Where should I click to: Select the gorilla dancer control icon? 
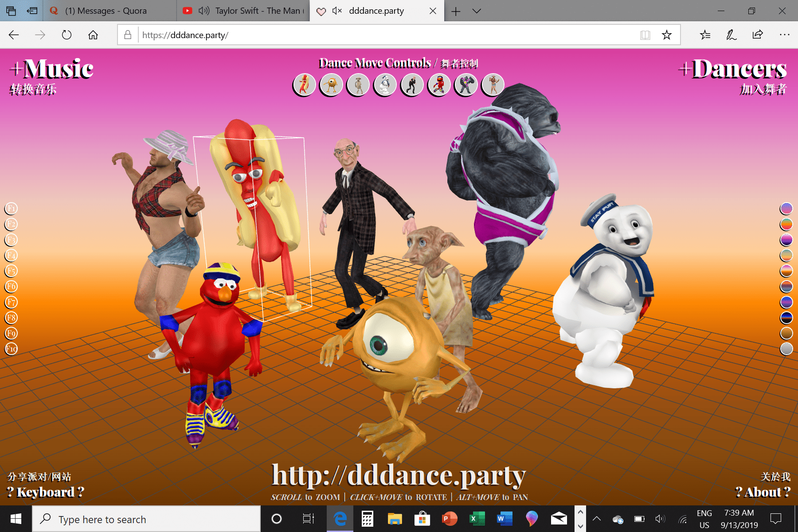[466, 84]
